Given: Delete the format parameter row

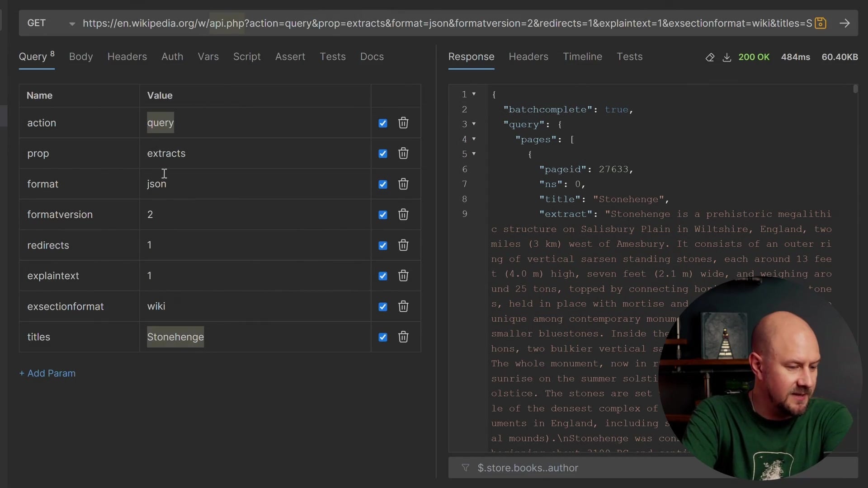Looking at the screenshot, I should 403,184.
